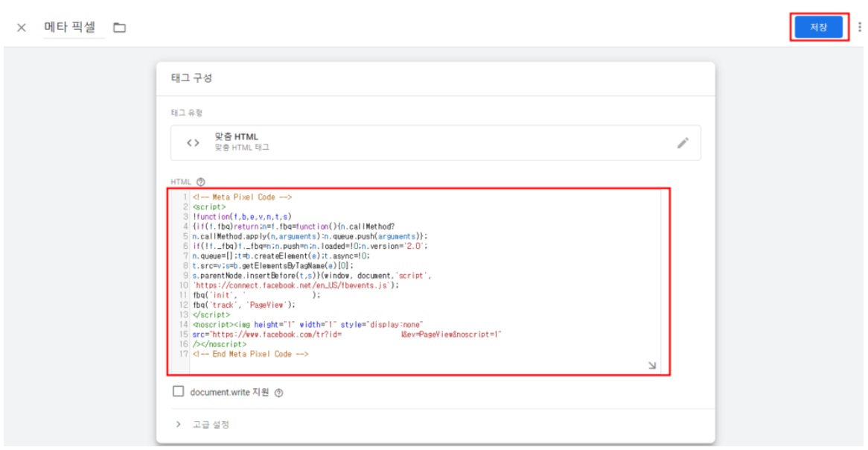Grab the code editor resize handle arrow
Viewport: 868px width, 450px height.
[652, 365]
